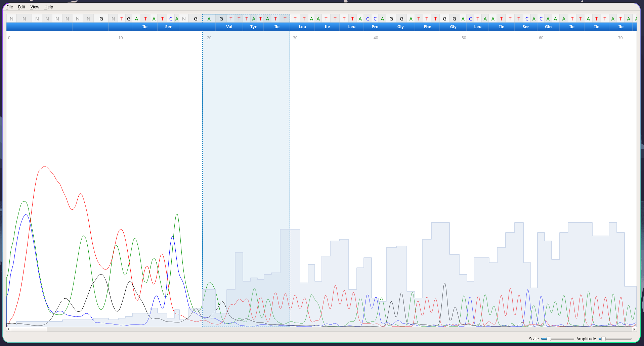
Task: Click the Scale slider handle
Action: [549, 339]
